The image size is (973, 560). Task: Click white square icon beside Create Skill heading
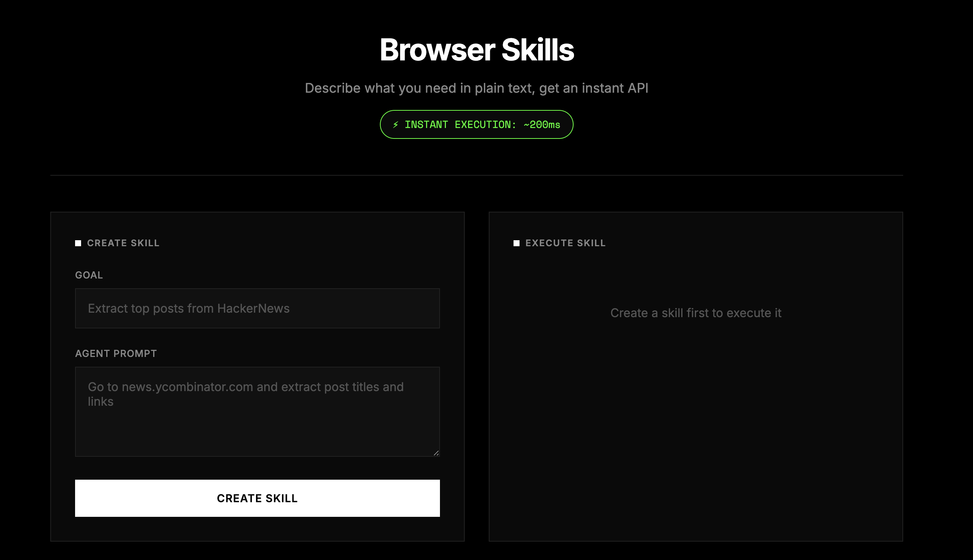pyautogui.click(x=78, y=243)
